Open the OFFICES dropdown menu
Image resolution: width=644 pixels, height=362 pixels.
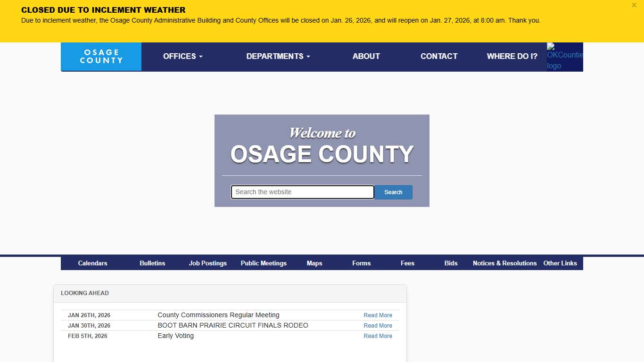click(182, 56)
